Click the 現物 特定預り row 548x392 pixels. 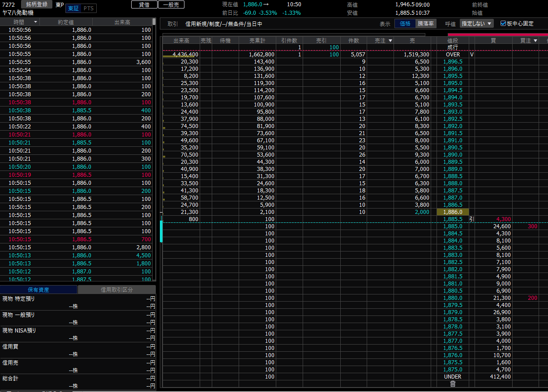[x=78, y=303]
